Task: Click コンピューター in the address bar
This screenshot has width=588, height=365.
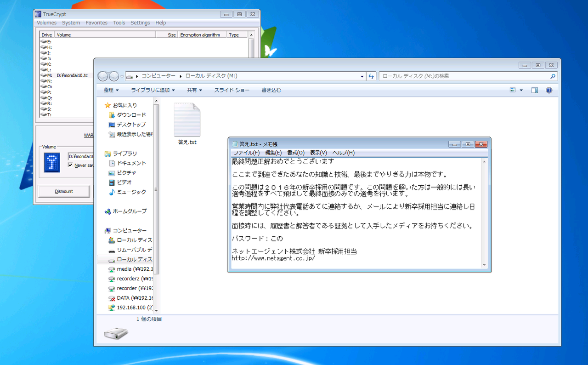Action: [x=158, y=76]
